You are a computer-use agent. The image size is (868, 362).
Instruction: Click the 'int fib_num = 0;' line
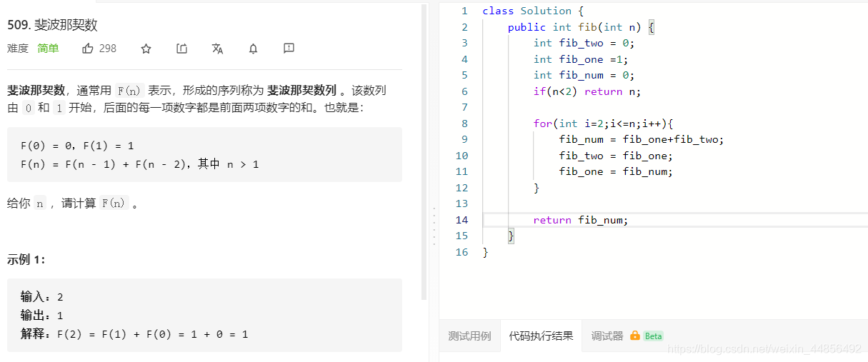point(584,75)
